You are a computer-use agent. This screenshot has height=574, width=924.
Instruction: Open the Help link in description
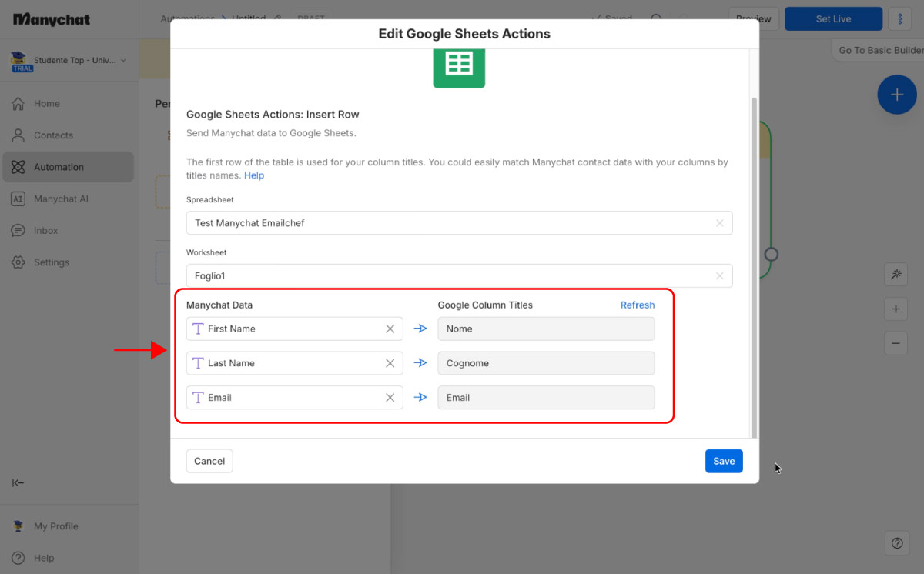tap(254, 175)
